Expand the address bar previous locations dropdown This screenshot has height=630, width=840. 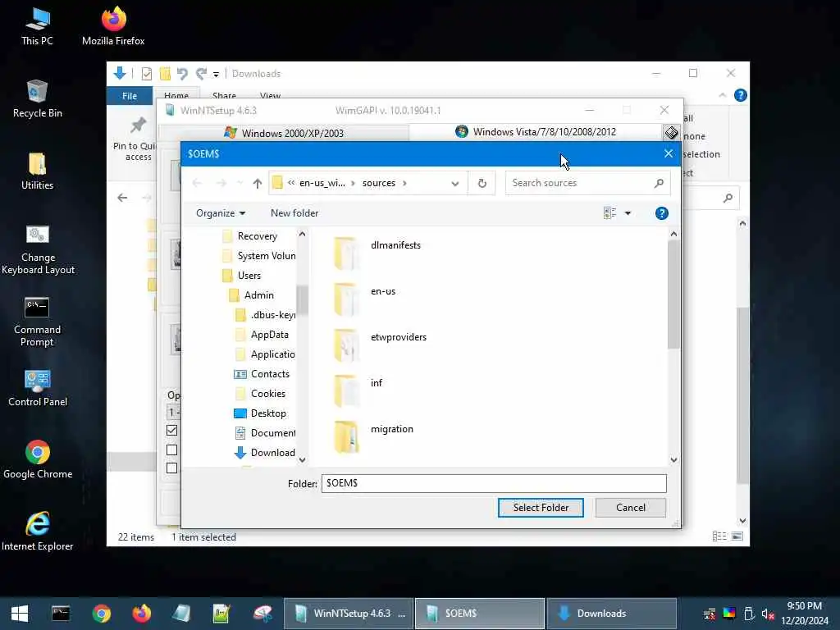454,183
